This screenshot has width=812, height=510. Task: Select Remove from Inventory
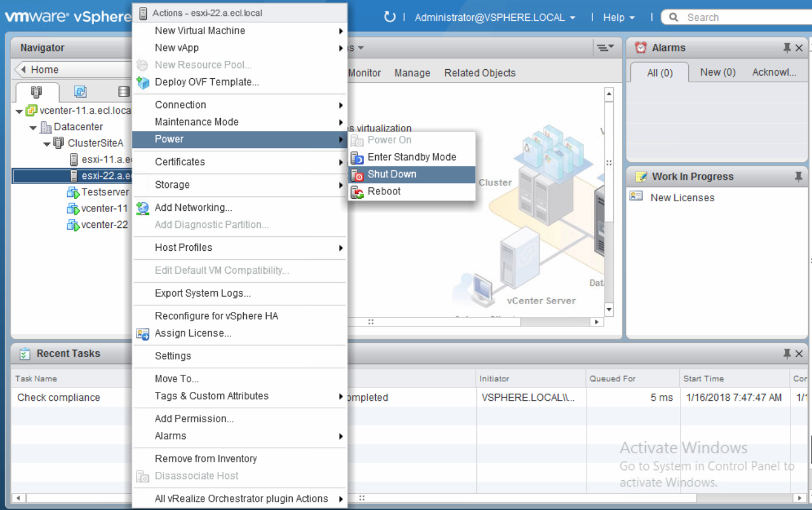coord(239,459)
